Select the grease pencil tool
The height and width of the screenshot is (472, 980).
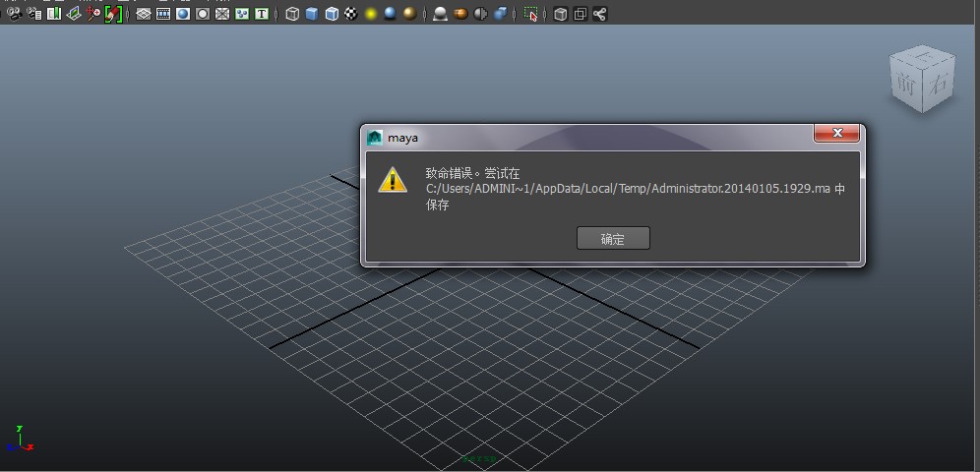pos(113,14)
